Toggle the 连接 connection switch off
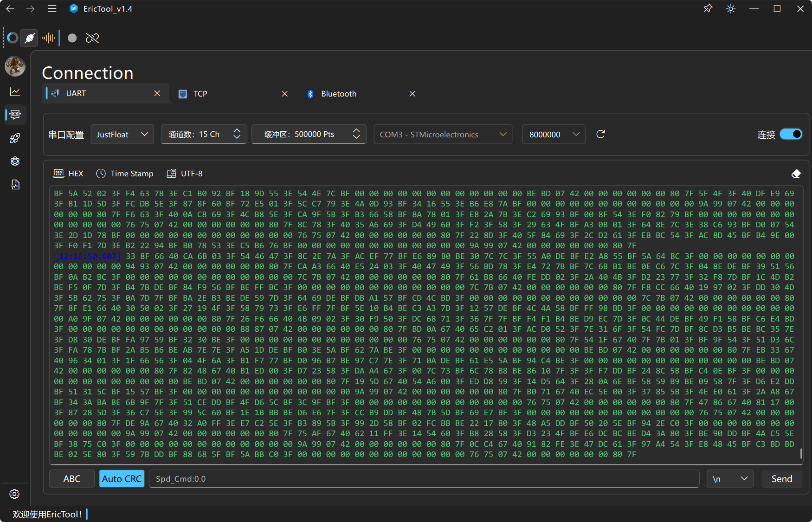Viewport: 812px width, 522px height. (791, 135)
